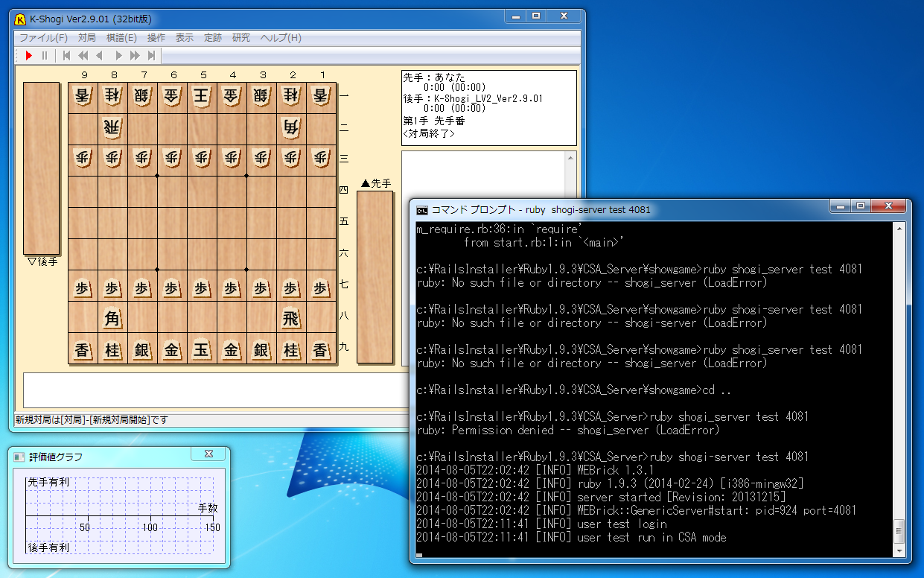This screenshot has height=578, width=924.
Task: Click the 評価値グラフ evaluation graph plot area
Action: coord(119,515)
